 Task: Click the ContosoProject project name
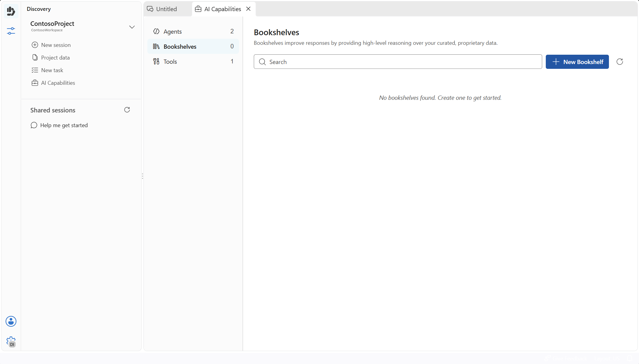52,23
